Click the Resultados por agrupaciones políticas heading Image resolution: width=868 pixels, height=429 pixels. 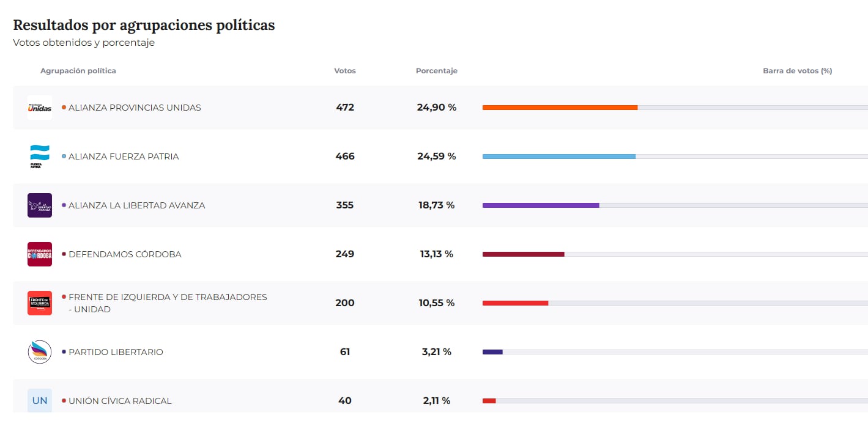[144, 25]
